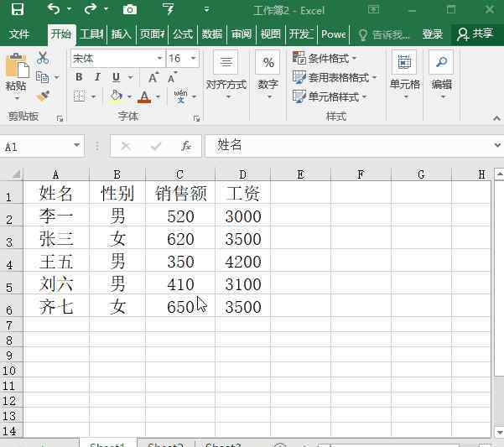Viewport: 504px width, 447px height.
Task: Open 套用表格格式 table formats
Action: 335,77
